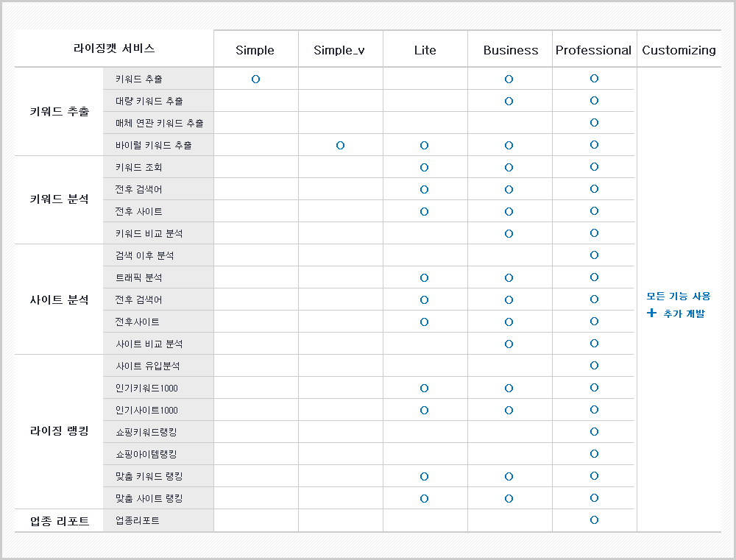This screenshot has height=560, width=736.
Task: Click the Lite circle for 트래픽 분석
Action: pos(425,277)
